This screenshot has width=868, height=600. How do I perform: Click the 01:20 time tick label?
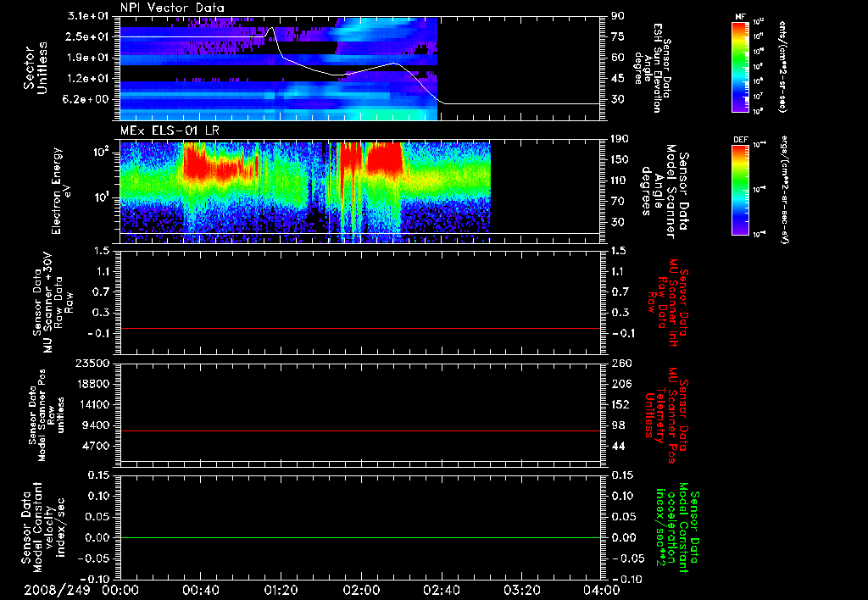281,590
